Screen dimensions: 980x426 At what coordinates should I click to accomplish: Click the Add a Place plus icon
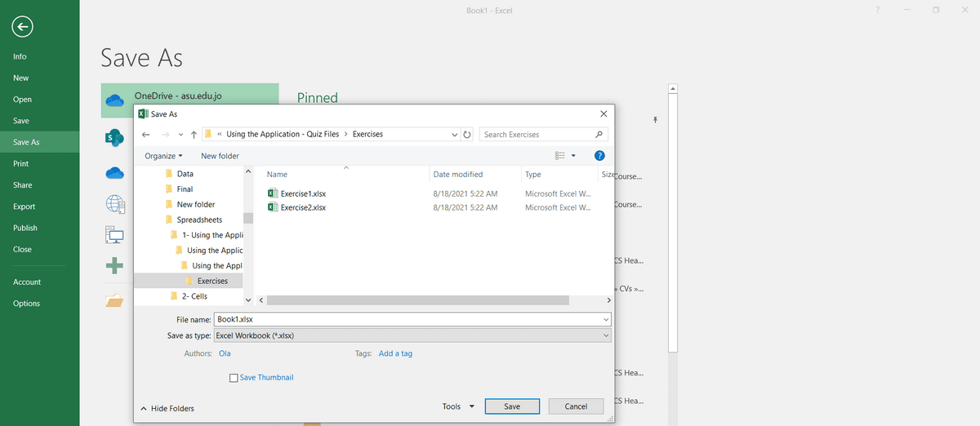pos(114,265)
